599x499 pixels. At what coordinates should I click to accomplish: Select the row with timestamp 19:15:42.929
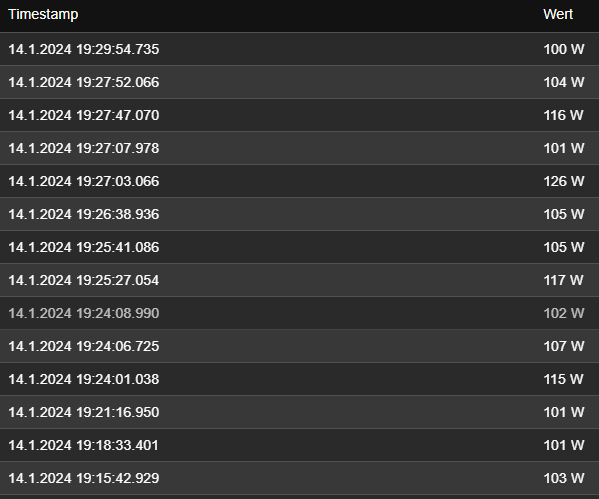[x=300, y=478]
